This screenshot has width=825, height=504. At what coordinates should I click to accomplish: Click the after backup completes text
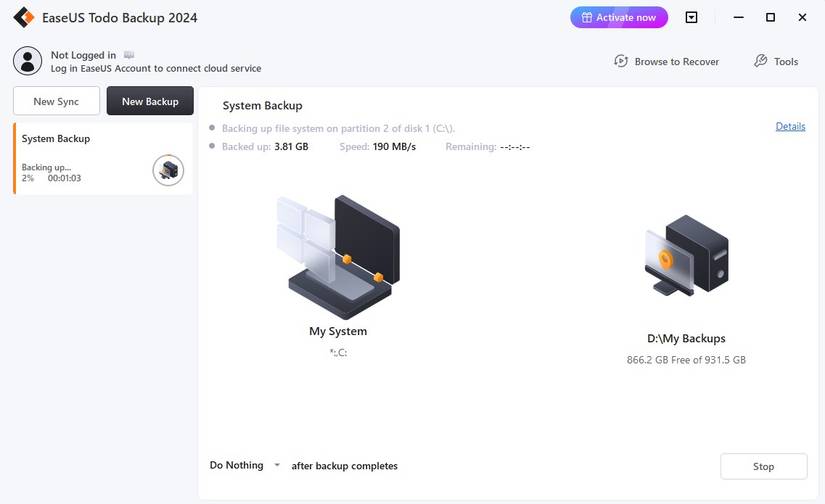tap(345, 466)
